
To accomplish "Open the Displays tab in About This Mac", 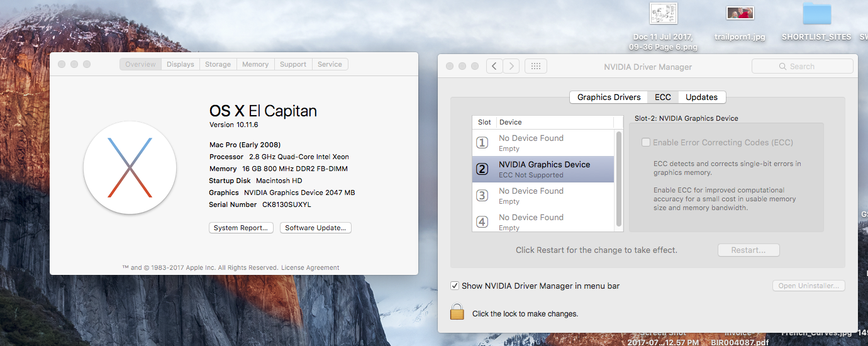I will [181, 64].
